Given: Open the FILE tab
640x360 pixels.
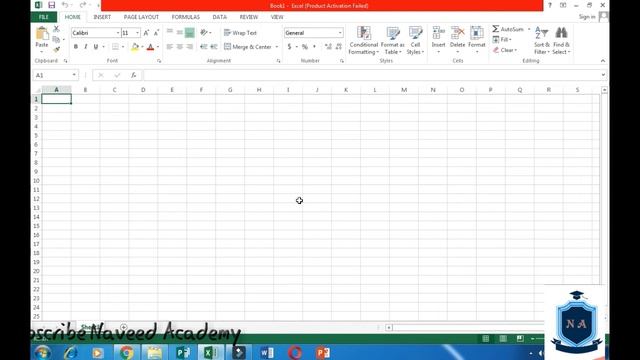Looking at the screenshot, I should [44, 17].
